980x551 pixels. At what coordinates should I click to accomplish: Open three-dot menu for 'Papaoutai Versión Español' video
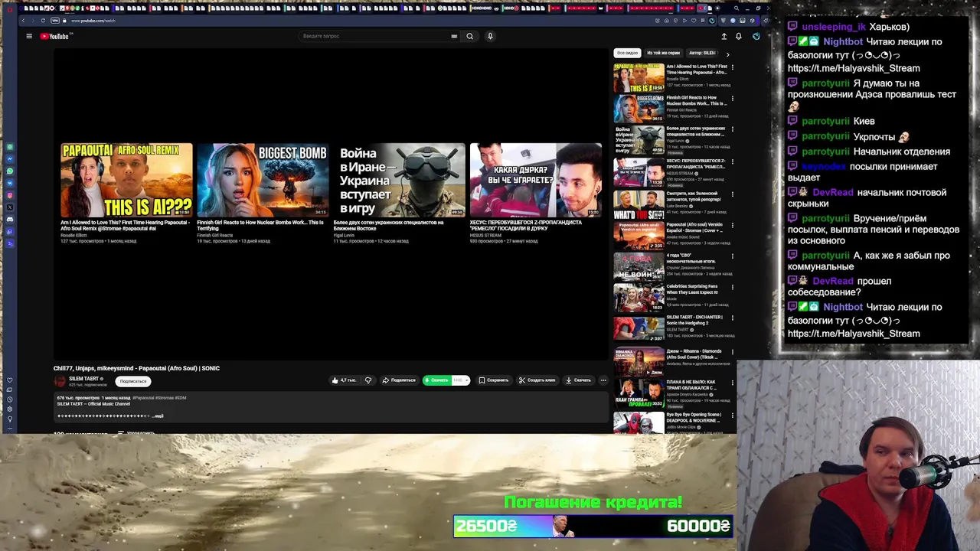(x=733, y=225)
